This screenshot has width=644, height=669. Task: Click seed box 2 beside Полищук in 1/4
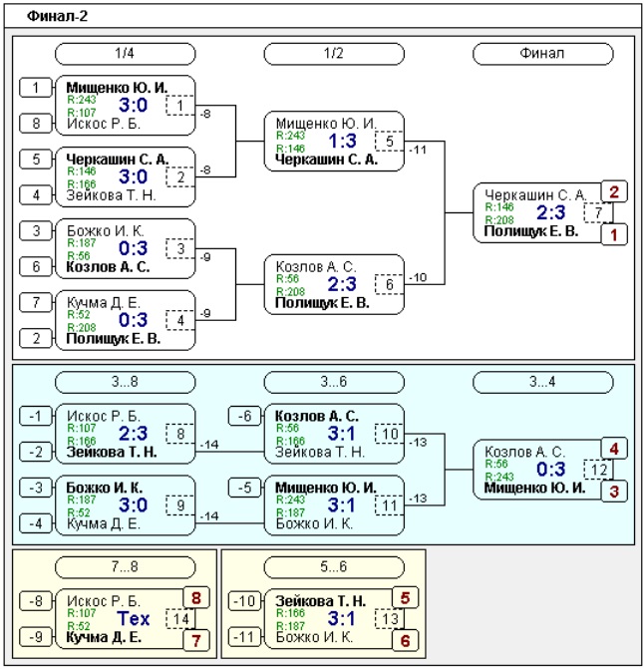[36, 338]
